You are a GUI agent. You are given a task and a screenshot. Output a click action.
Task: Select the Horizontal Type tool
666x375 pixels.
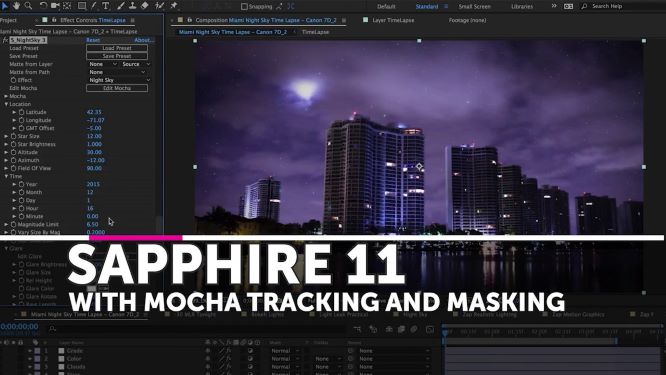pos(105,6)
